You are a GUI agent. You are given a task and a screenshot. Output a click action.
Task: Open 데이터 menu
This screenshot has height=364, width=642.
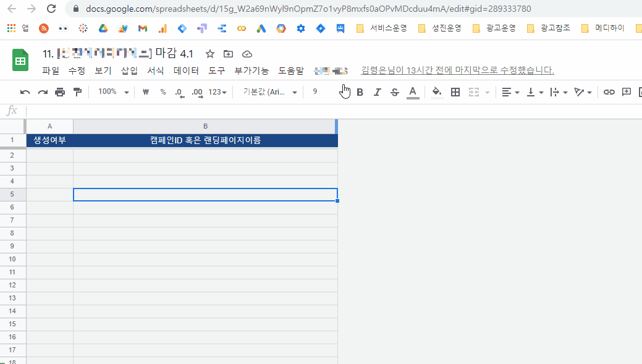(186, 70)
